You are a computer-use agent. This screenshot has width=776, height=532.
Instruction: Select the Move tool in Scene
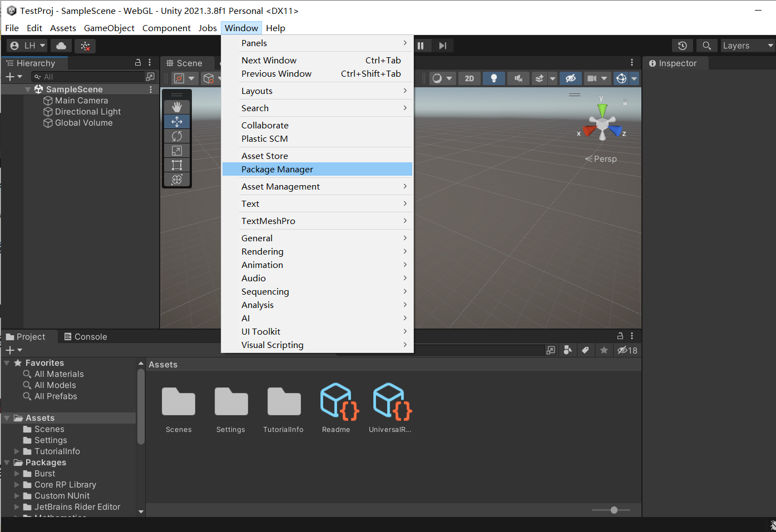click(x=177, y=121)
